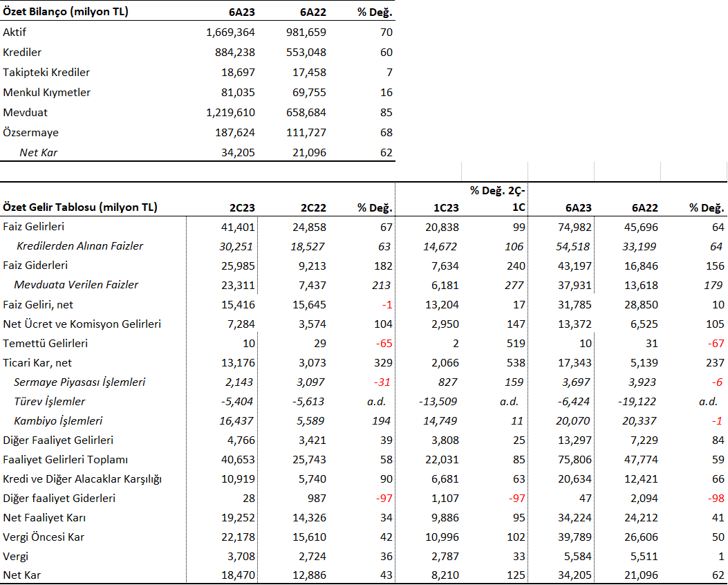
Task: Select 'Kredilerden Alınan Faizler' label
Action: tap(80, 246)
